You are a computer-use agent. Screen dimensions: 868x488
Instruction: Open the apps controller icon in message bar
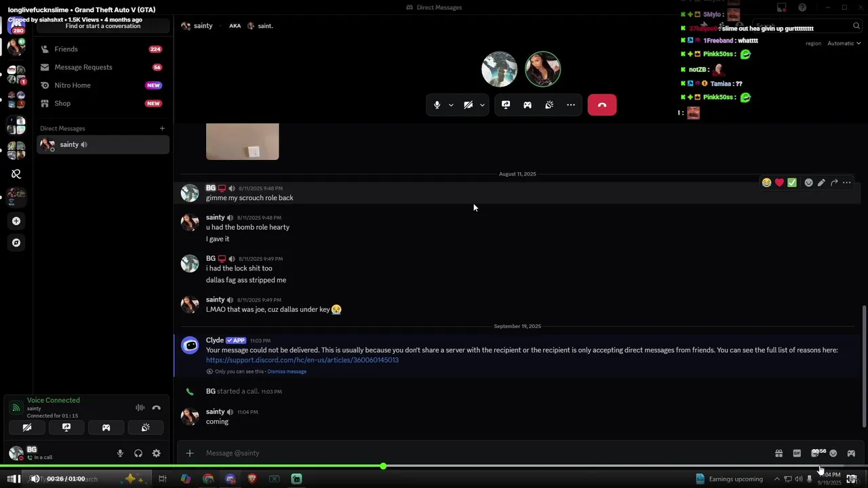pos(851,453)
